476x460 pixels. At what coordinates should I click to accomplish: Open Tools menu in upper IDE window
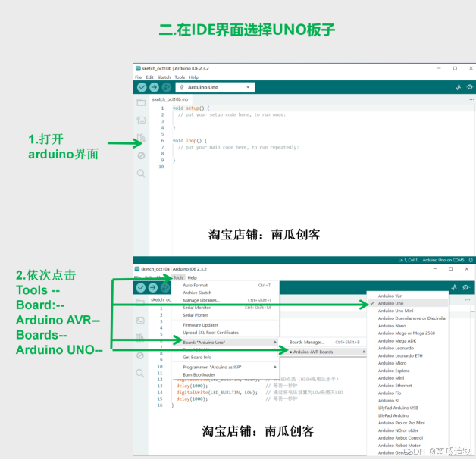click(180, 77)
